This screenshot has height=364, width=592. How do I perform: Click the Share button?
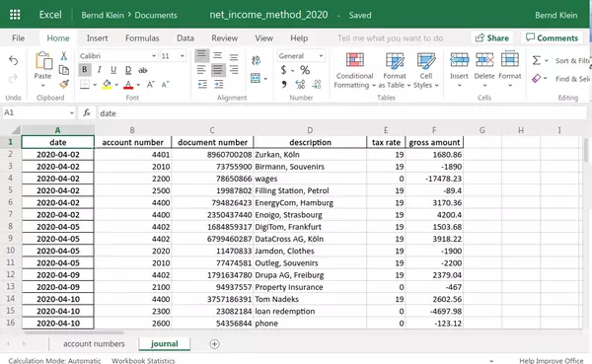coord(492,38)
